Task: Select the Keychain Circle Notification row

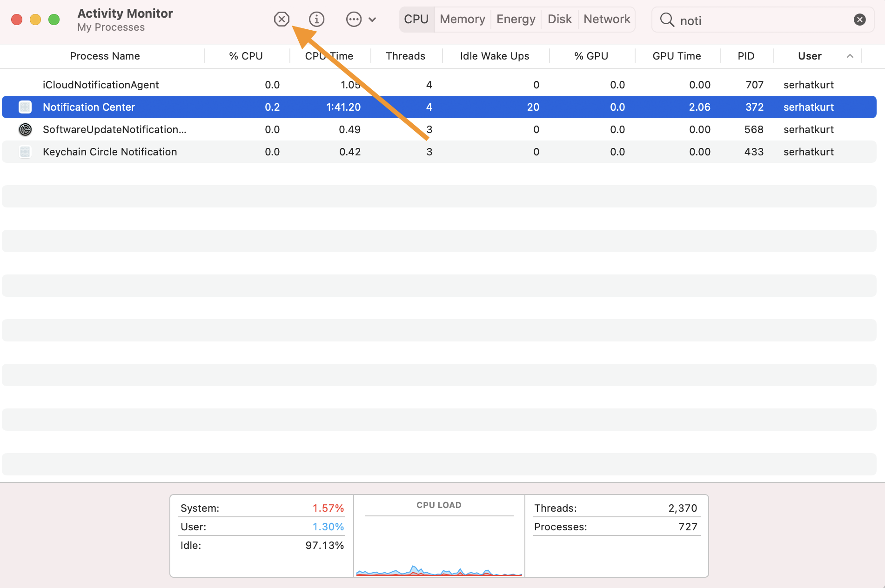Action: pyautogui.click(x=439, y=152)
